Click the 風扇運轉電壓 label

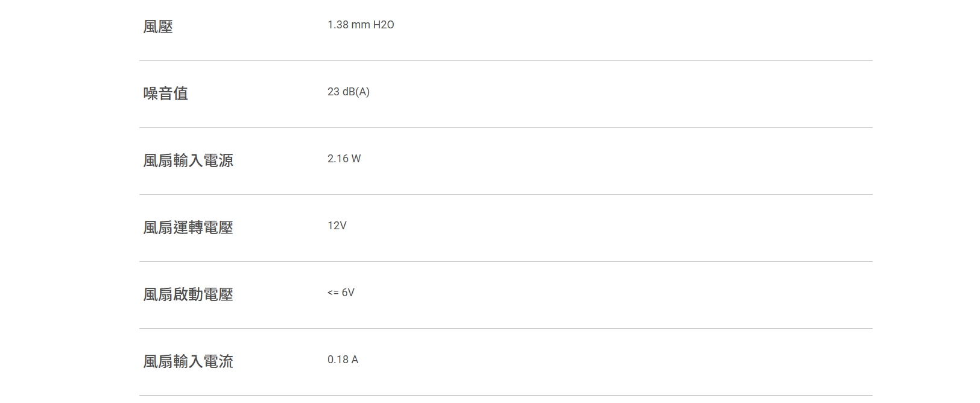coord(188,227)
